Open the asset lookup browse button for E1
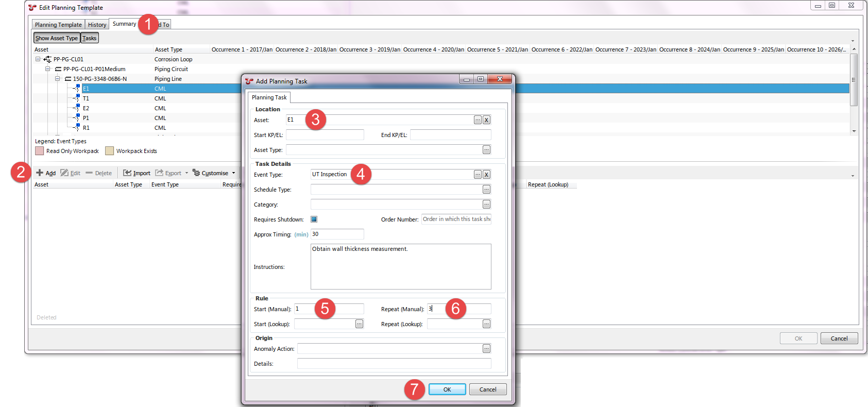Viewport: 868px width, 407px height. (478, 120)
